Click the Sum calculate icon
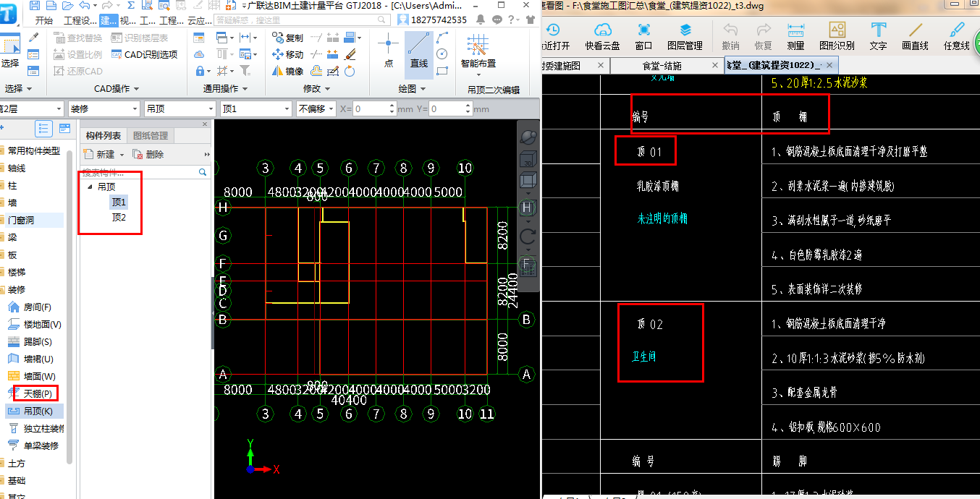The width and height of the screenshot is (980, 499). (x=131, y=5)
